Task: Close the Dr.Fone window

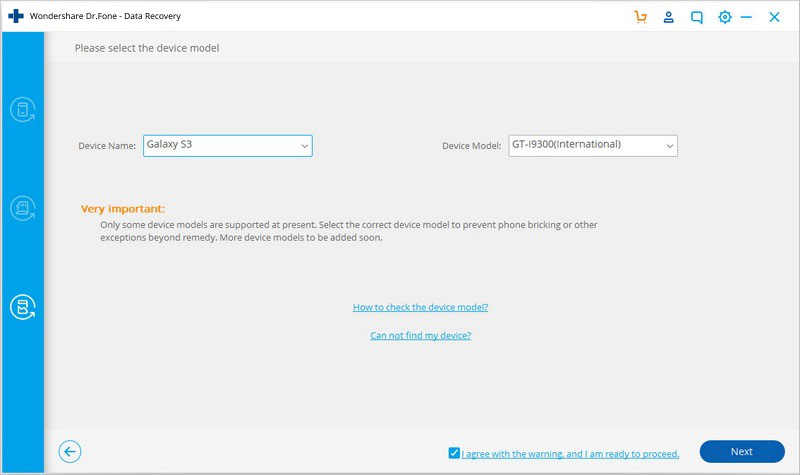Action: tap(774, 17)
